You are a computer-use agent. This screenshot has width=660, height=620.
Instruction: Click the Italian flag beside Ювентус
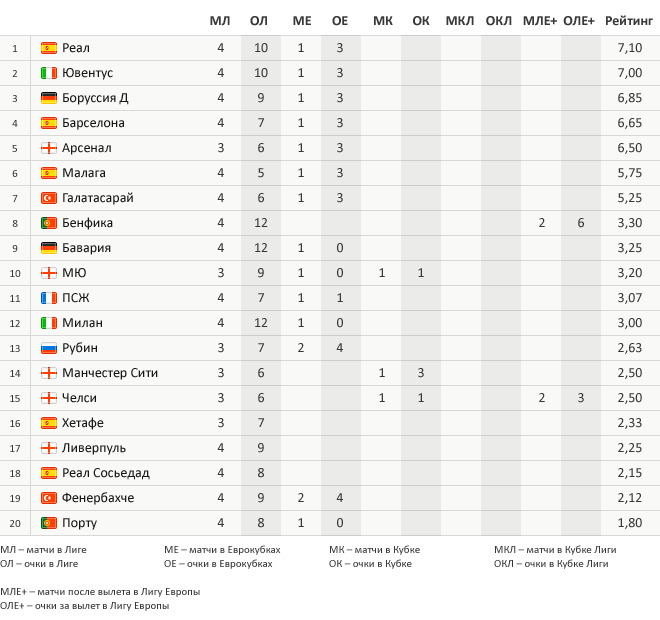49,73
